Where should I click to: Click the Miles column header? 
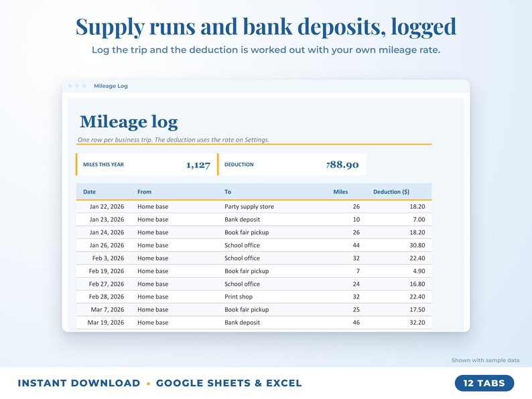(340, 192)
